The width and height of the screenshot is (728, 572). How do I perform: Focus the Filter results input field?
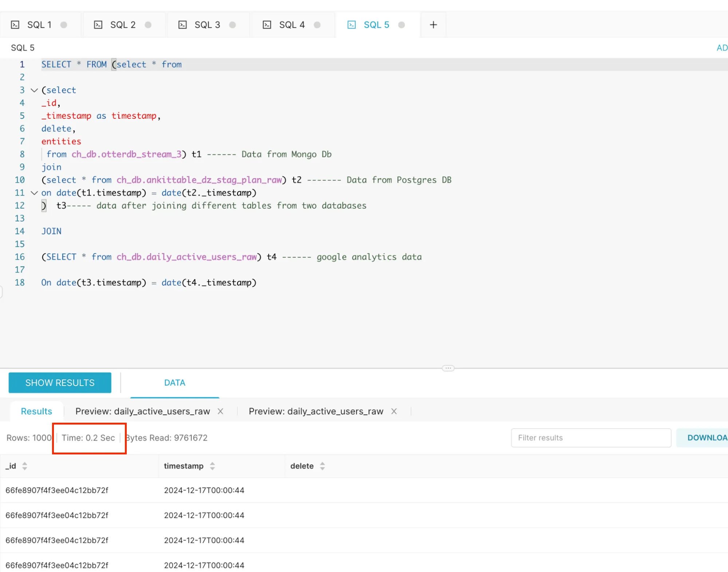(x=591, y=438)
